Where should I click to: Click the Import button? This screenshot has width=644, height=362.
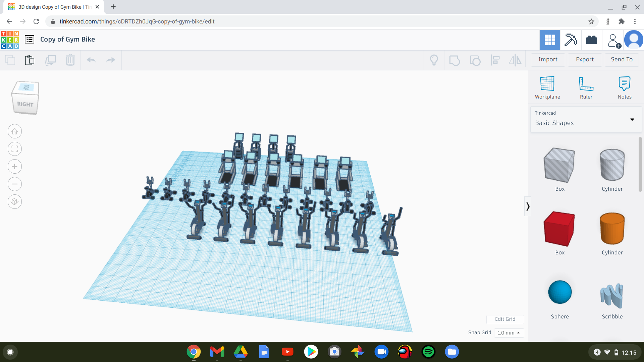548,59
